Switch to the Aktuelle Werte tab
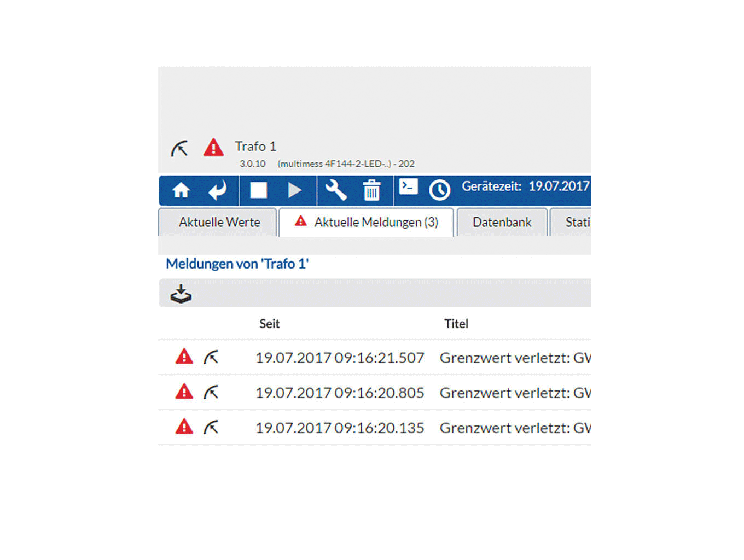Image resolution: width=744 pixels, height=560 pixels. (218, 222)
